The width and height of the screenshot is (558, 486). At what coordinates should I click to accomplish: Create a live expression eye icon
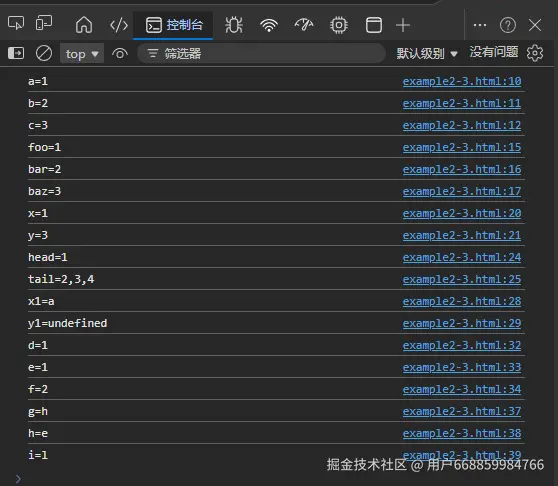coord(120,54)
